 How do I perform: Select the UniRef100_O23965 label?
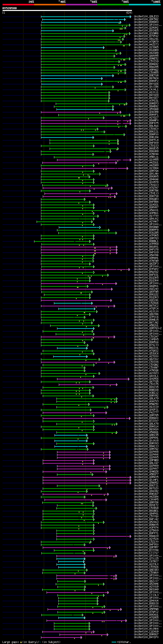[x=146, y=47]
